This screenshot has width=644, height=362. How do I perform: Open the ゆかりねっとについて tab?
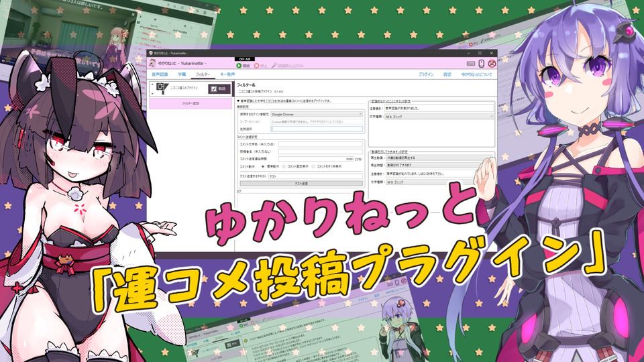(x=476, y=74)
